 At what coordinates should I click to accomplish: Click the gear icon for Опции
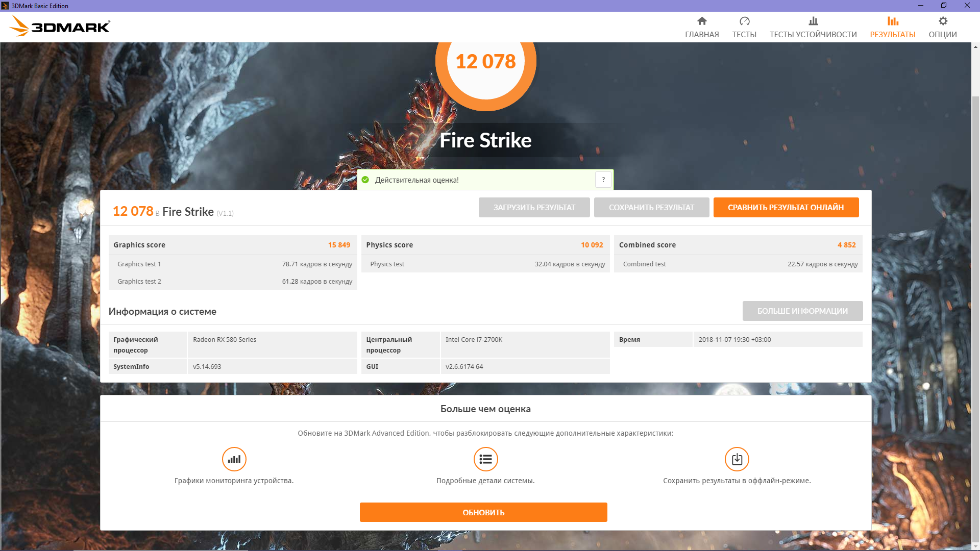[943, 21]
